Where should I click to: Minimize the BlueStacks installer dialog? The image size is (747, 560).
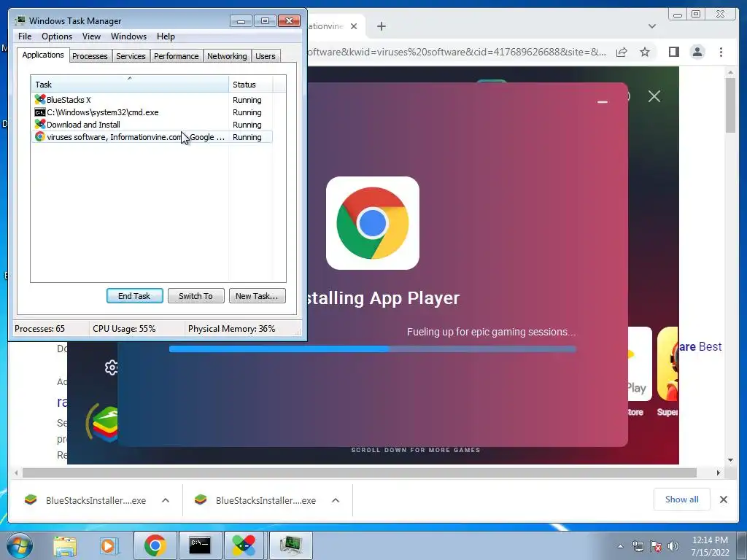coord(603,101)
